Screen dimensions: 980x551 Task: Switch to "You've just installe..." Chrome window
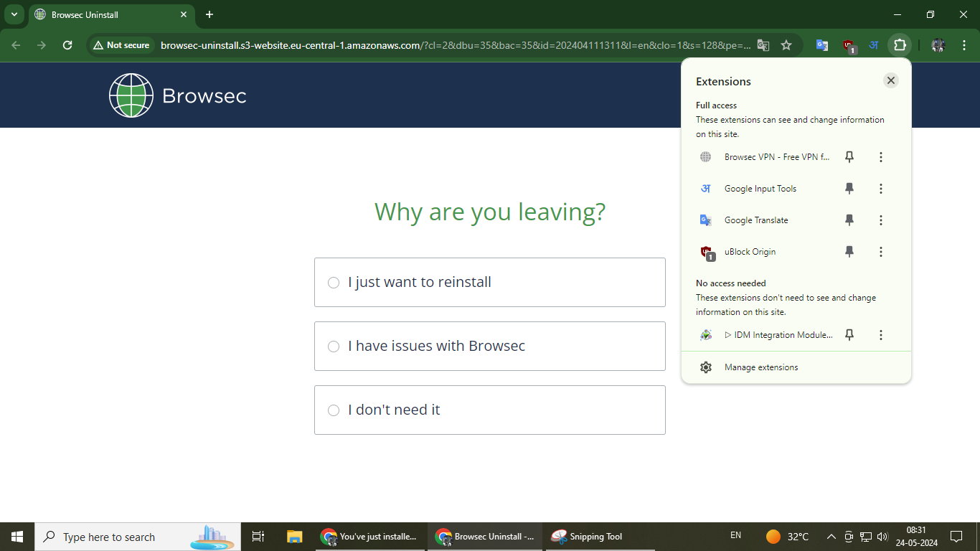(370, 537)
